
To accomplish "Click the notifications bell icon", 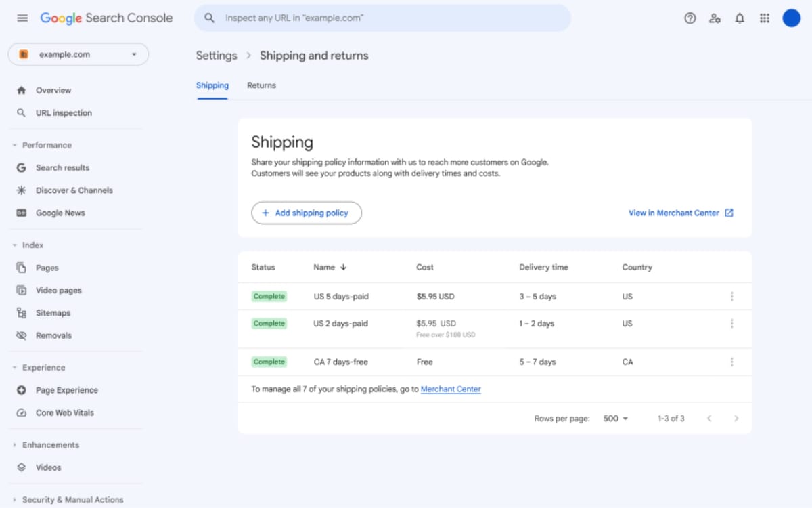I will point(740,18).
